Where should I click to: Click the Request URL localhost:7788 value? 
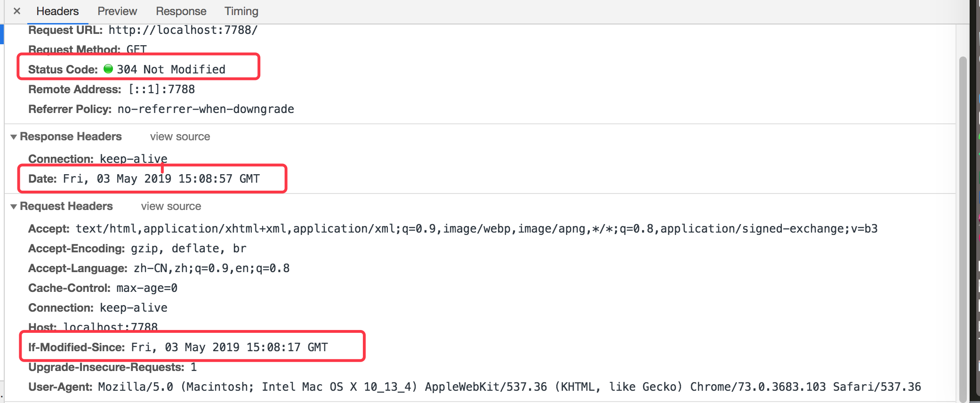pyautogui.click(x=183, y=30)
